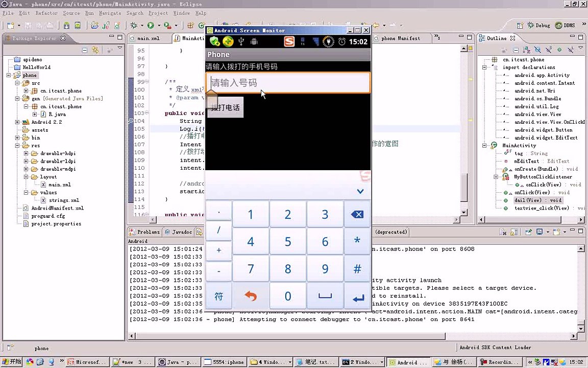This screenshot has width=588, height=368.
Task: Click Collapse All icon in Outline toolbar
Action: [x=516, y=50]
